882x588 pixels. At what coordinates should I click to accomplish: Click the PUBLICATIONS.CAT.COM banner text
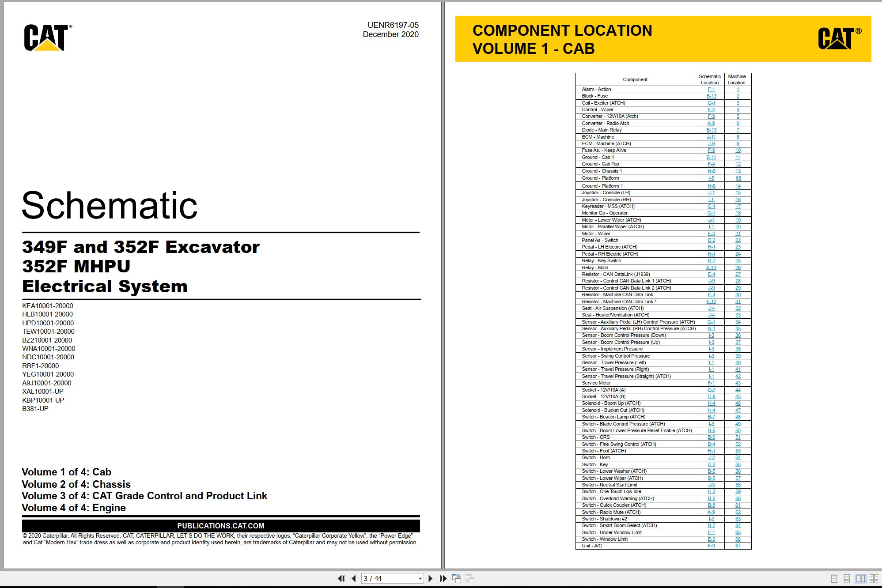[221, 526]
